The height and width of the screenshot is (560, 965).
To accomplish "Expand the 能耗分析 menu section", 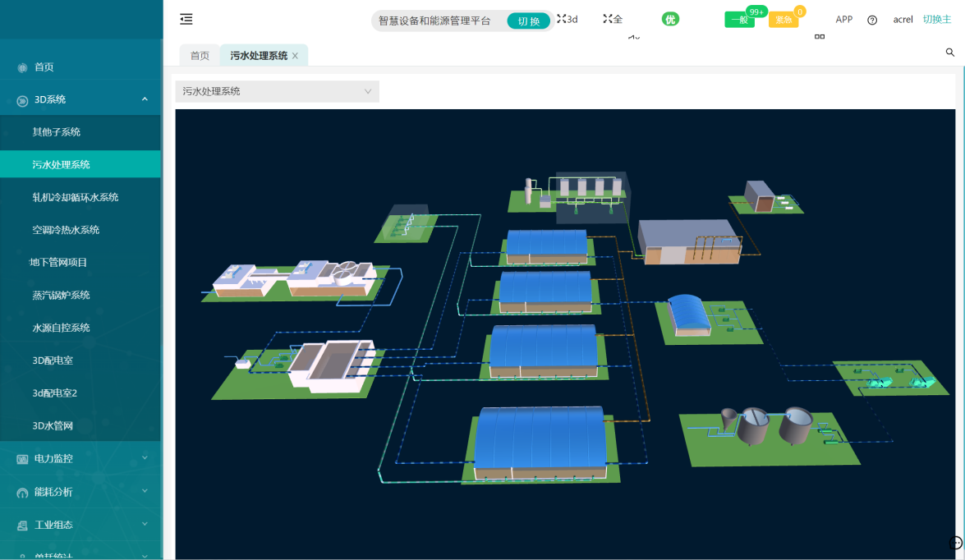I will click(145, 491).
